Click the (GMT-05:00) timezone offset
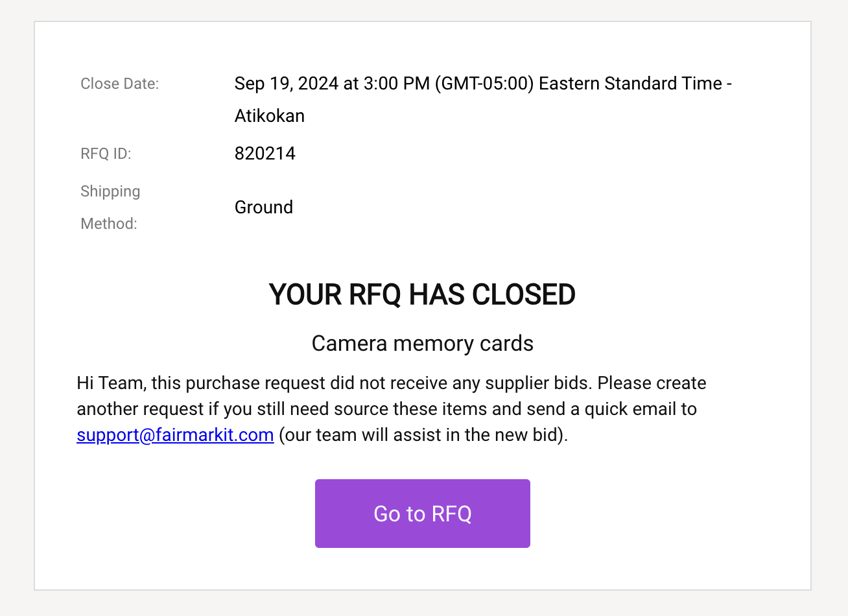 (484, 84)
